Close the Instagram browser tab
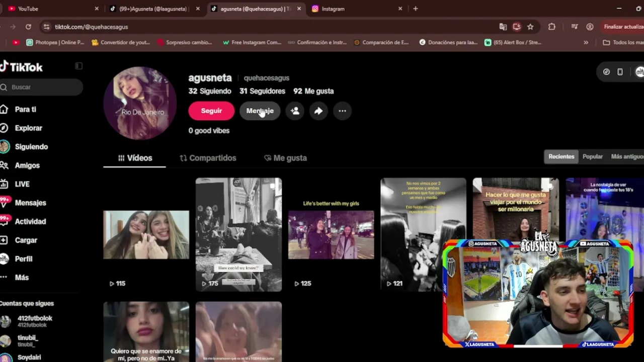Image resolution: width=644 pixels, height=362 pixels. pos(400,9)
